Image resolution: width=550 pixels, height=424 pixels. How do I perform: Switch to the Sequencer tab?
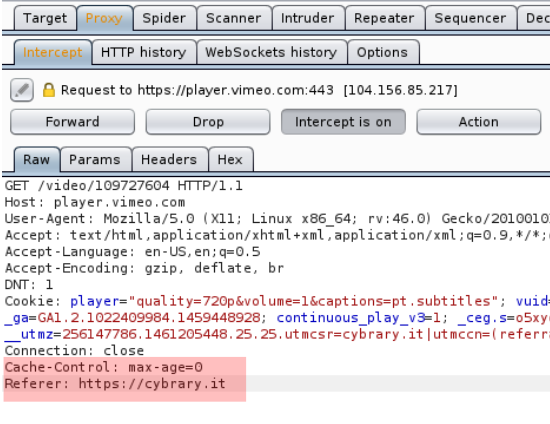point(470,18)
